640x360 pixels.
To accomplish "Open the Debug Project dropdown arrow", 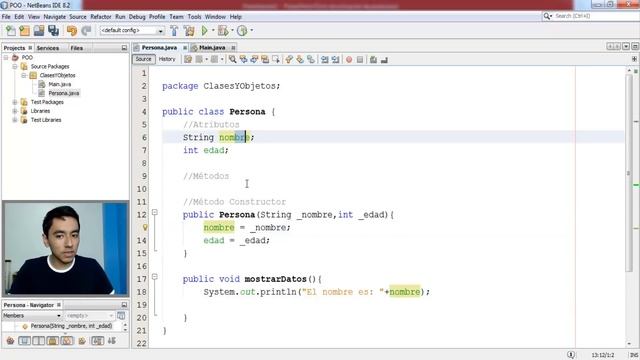I will (232, 31).
